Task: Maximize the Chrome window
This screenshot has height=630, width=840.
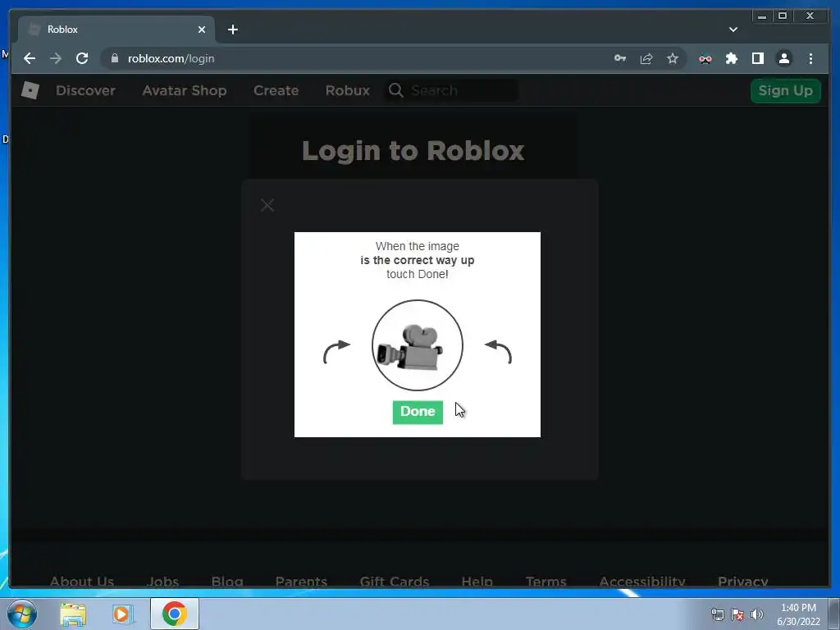Action: coord(783,16)
